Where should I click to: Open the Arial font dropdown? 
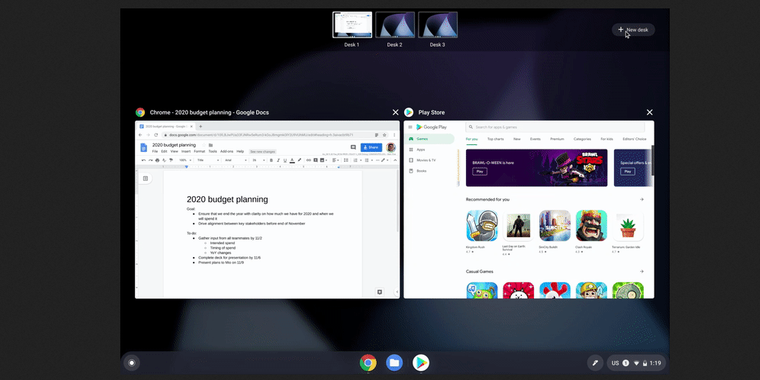236,160
